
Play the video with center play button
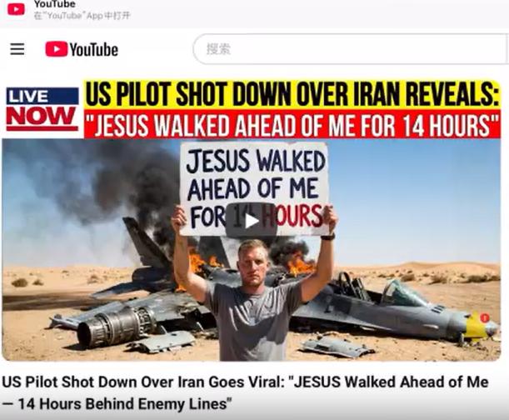[x=252, y=221]
